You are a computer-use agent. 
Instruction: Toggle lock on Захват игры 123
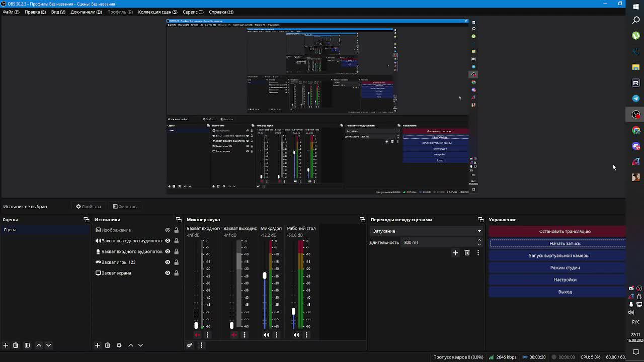[x=176, y=262]
